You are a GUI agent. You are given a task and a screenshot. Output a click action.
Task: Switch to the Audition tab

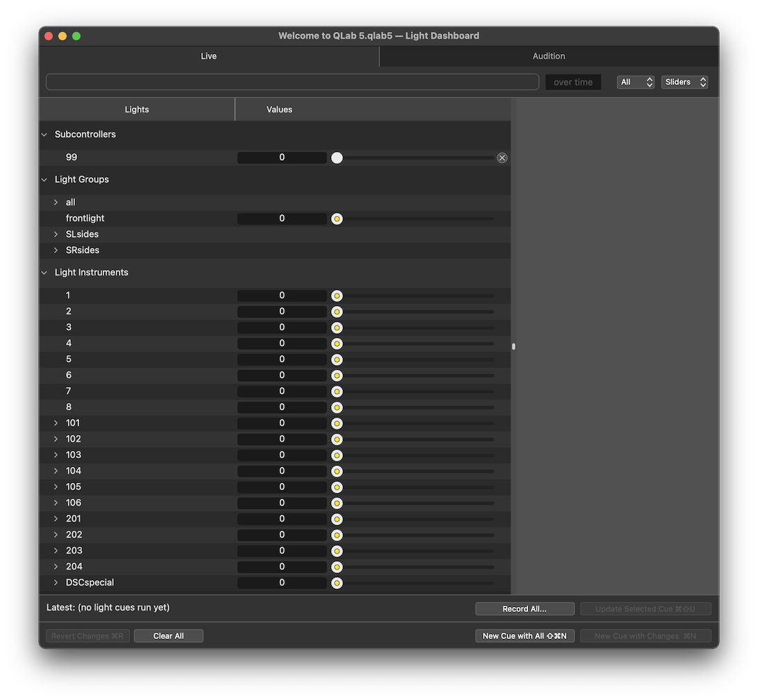(548, 56)
